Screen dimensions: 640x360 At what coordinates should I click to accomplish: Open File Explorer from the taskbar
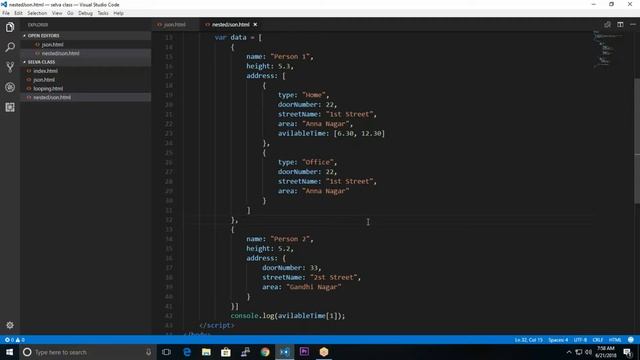point(206,352)
